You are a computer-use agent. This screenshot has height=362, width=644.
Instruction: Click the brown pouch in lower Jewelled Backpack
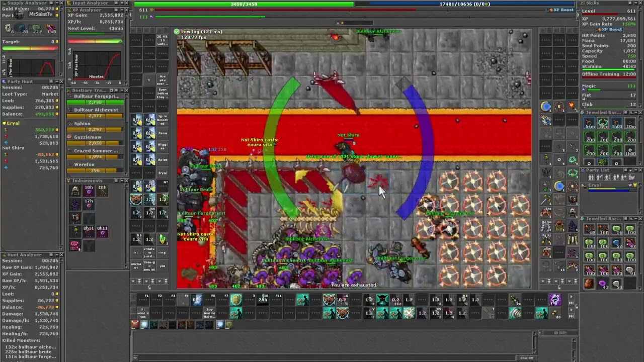tap(589, 284)
